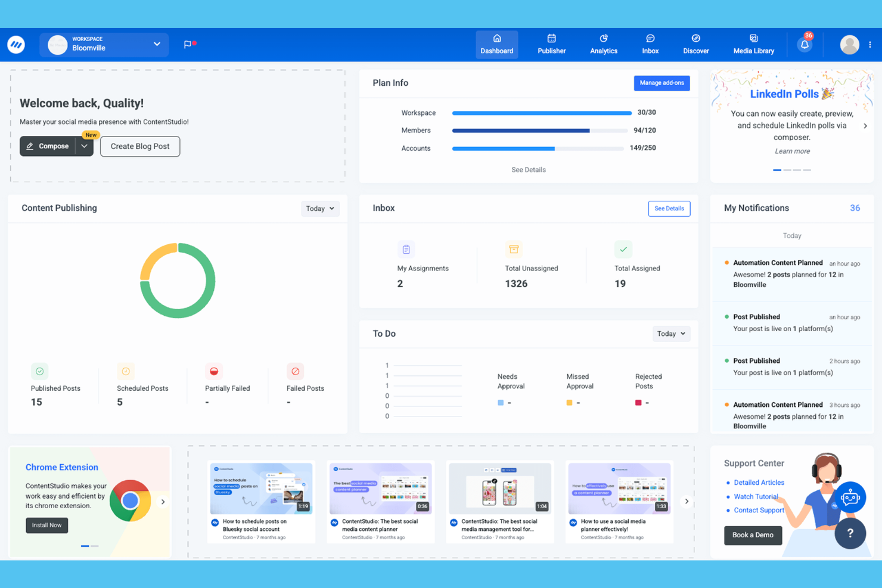Open the Media Library
The image size is (882, 588).
tap(753, 45)
